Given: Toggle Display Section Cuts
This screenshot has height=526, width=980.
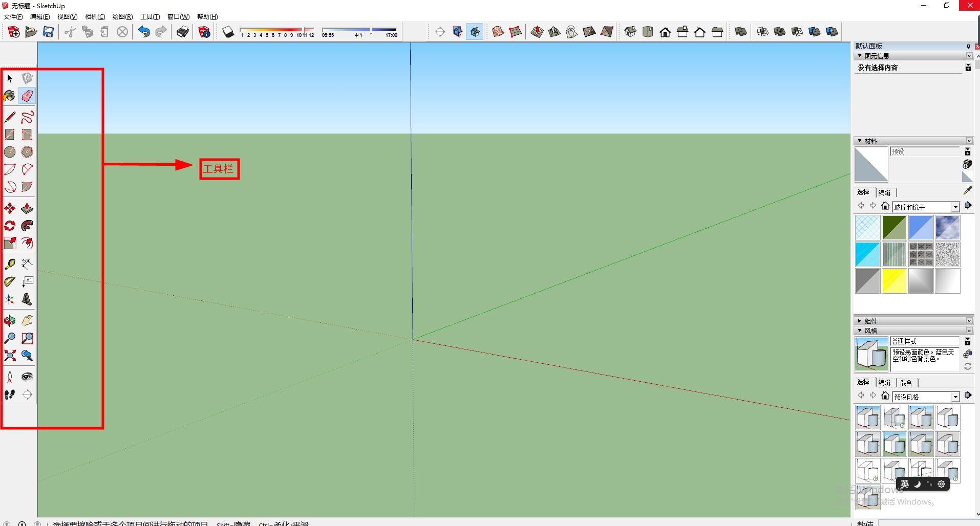Looking at the screenshot, I should tap(475, 32).
